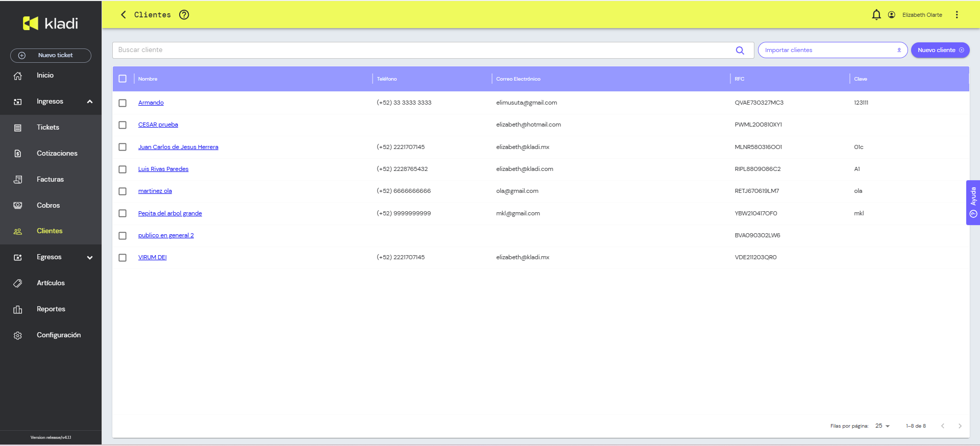Click the Tickets sidebar icon
Screen dimensions: 980x446
tap(18, 128)
